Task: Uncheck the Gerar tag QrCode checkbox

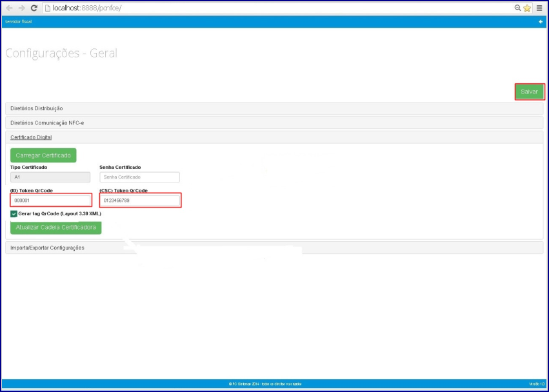Action: pos(14,214)
